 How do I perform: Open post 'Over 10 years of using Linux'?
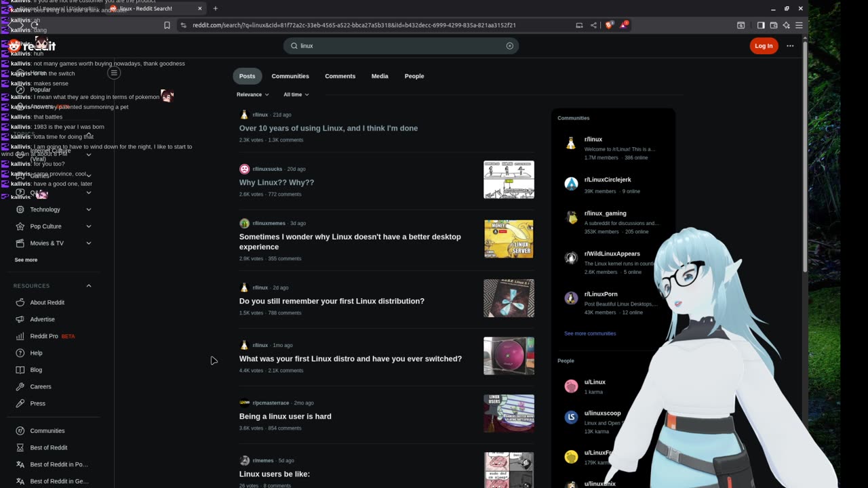coord(328,128)
